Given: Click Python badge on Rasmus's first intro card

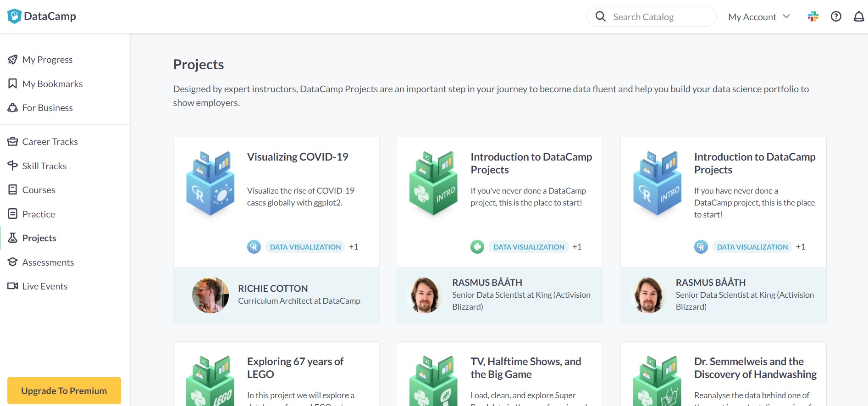Looking at the screenshot, I should (x=477, y=247).
